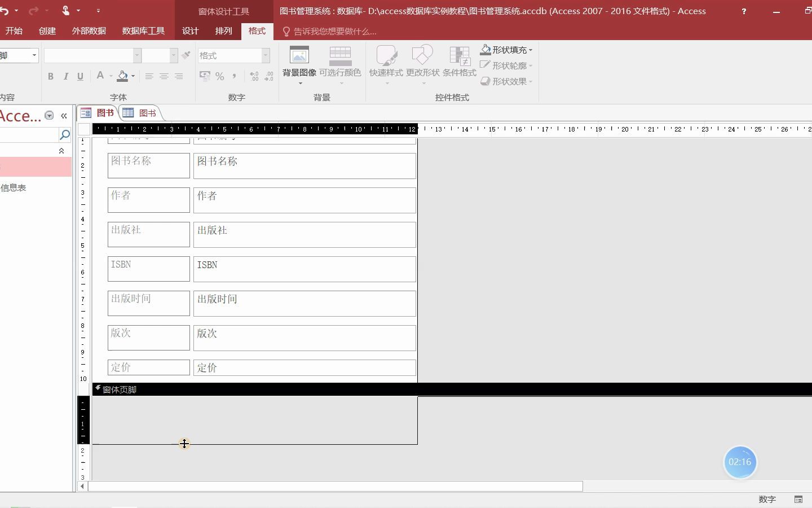Open 条件格式 conditional formatting
Viewport: 812px width, 508px height.
tap(460, 62)
